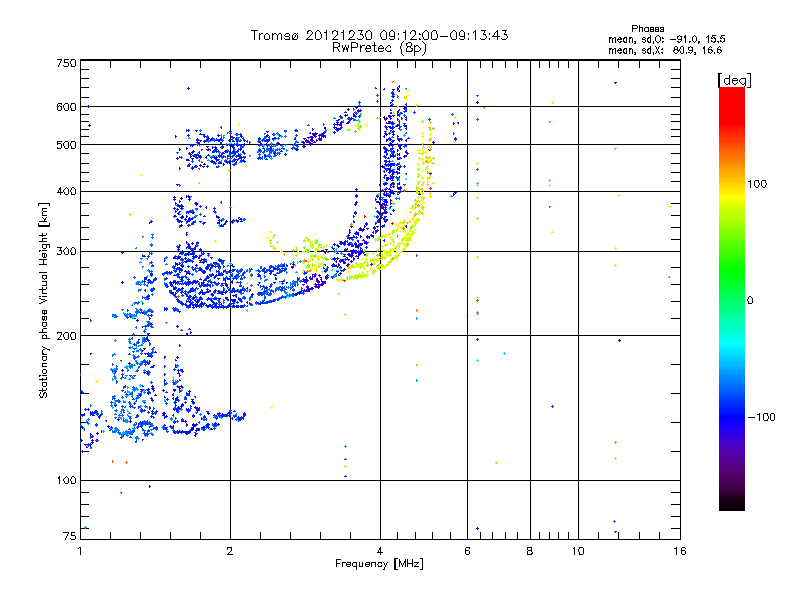This screenshot has width=800, height=600.
Task: Click x-axis tick label "1"
Action: point(80,551)
